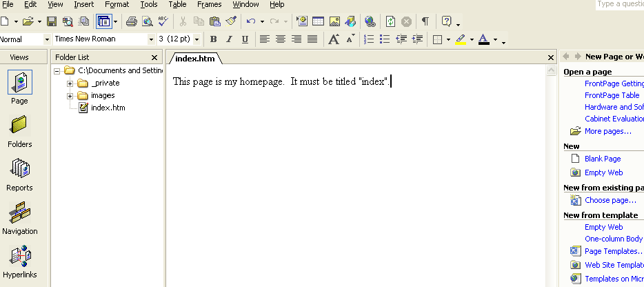Image resolution: width=644 pixels, height=287 pixels.
Task: Click the Print icon
Action: pos(131,21)
